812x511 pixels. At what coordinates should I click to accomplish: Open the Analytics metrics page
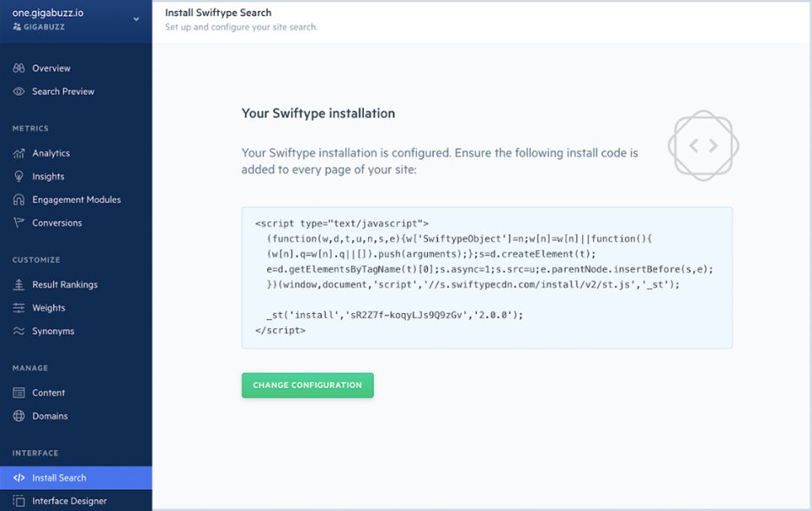point(51,153)
